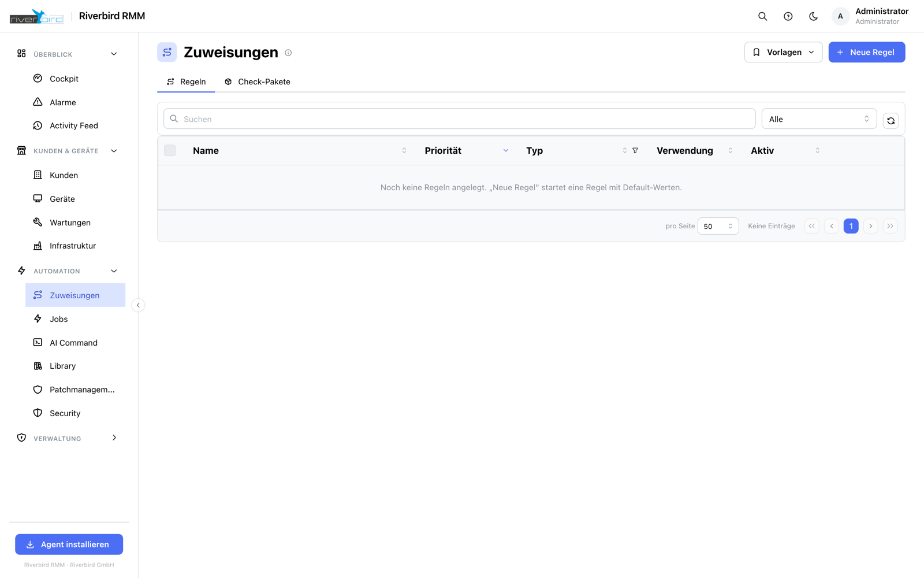
Task: Tick the select-all checkbox in table header
Action: click(170, 150)
